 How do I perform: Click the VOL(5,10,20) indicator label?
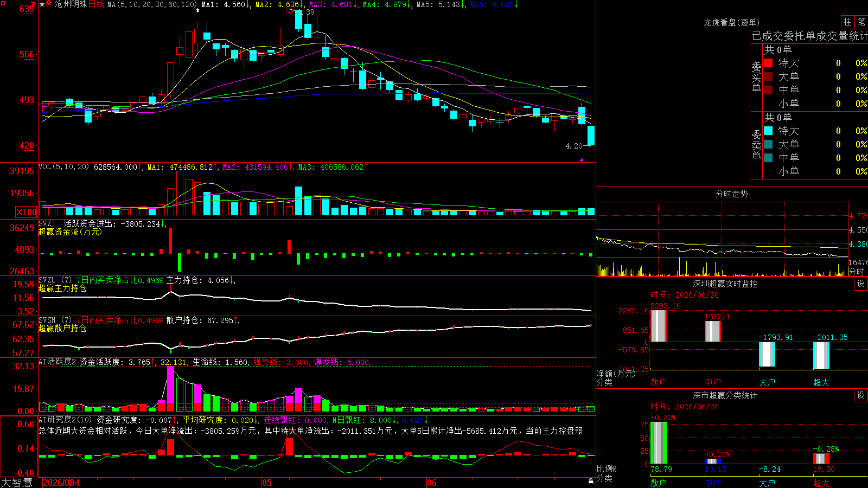click(63, 167)
